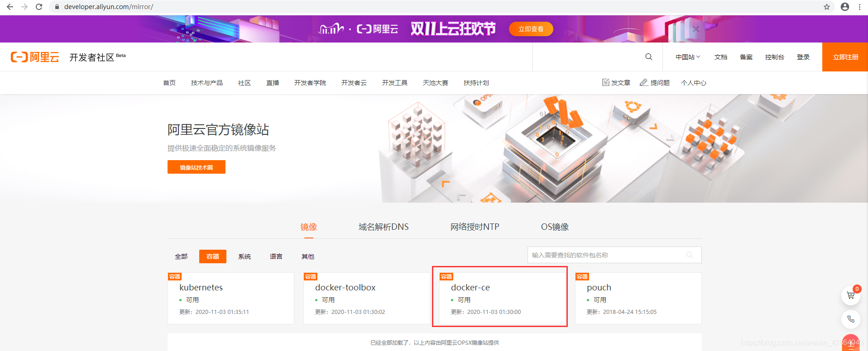Select the 镜像 tab
Image resolution: width=868 pixels, height=351 pixels.
[x=309, y=227]
